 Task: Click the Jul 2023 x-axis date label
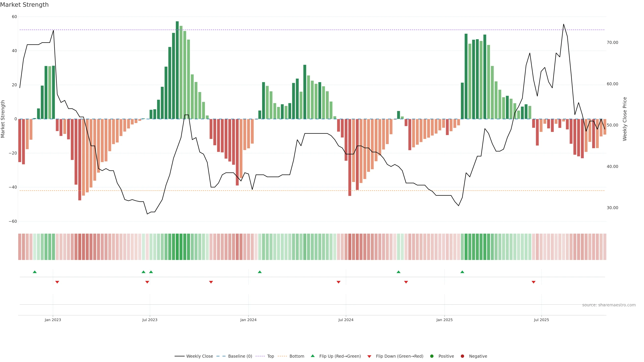(x=150, y=320)
